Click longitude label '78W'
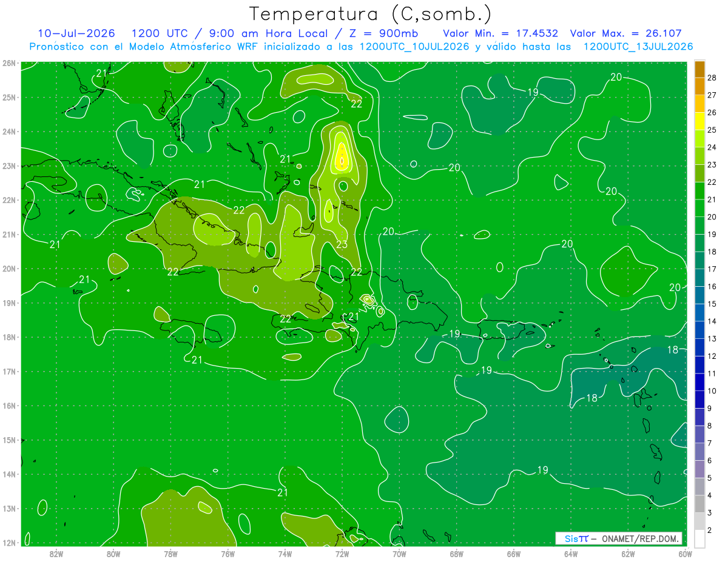The height and width of the screenshot is (562, 728). coord(170,554)
